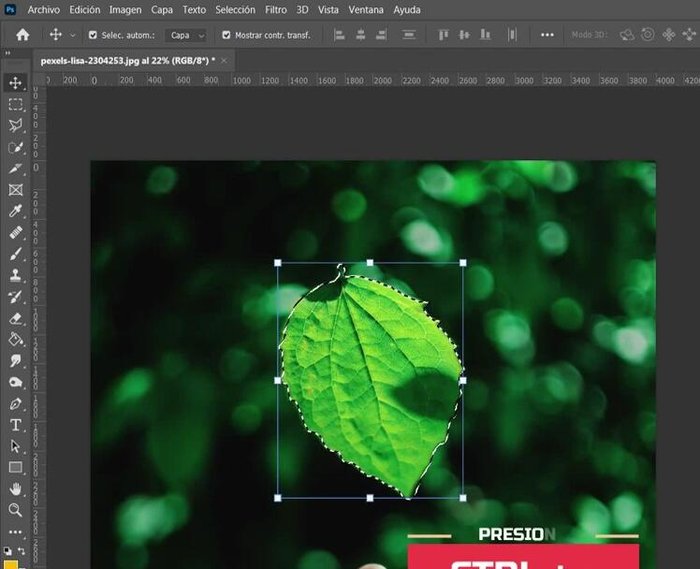Open the Capa auto-select dropdown
This screenshot has height=569, width=700.
coord(186,35)
